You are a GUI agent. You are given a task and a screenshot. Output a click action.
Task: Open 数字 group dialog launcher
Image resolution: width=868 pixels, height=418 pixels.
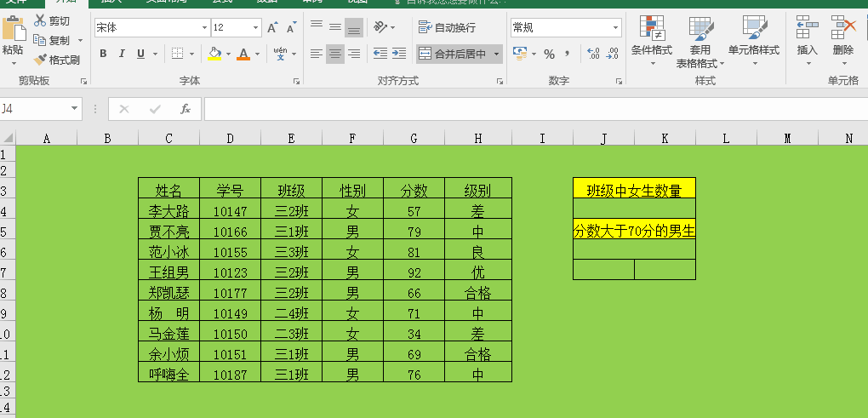coord(619,82)
